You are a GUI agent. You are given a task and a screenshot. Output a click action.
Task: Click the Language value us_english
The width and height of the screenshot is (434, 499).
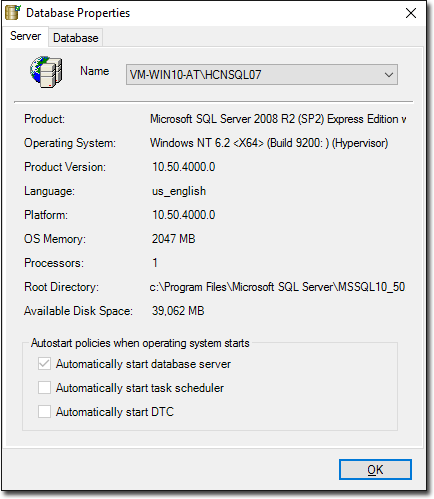tap(179, 191)
